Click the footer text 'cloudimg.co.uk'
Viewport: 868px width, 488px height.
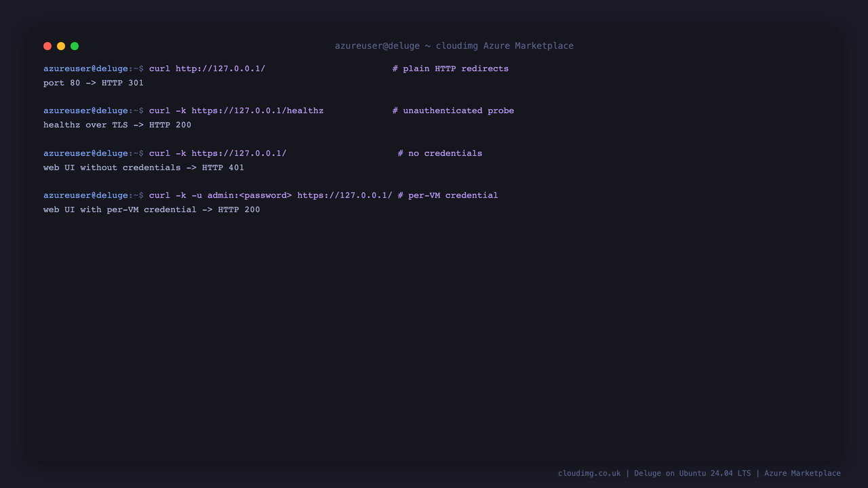tap(589, 473)
